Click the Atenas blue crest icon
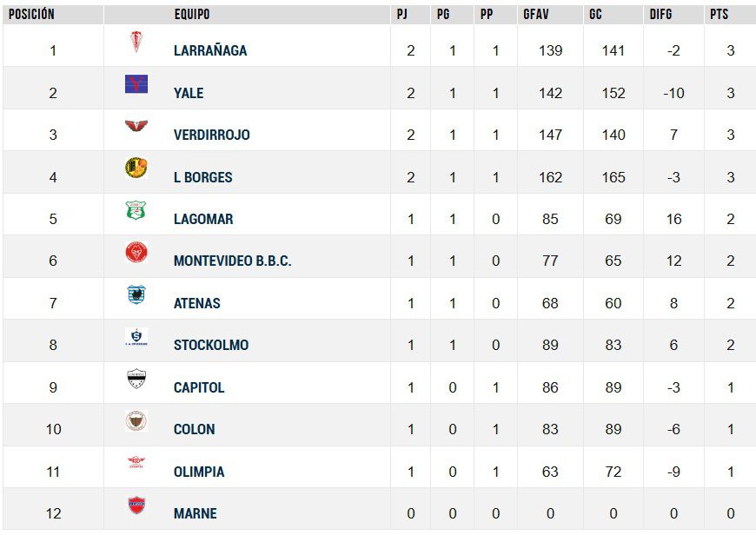Image resolution: width=756 pixels, height=535 pixels. (x=136, y=294)
